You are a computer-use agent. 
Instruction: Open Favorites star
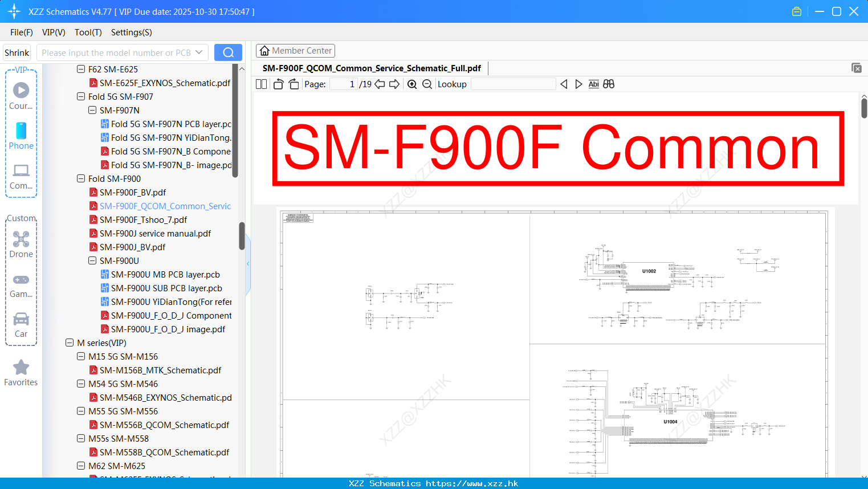[x=21, y=373]
